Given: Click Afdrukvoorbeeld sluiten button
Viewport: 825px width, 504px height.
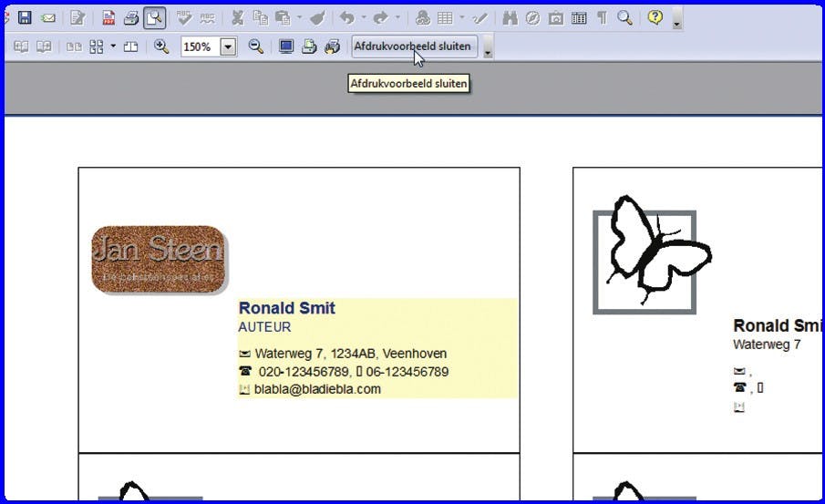Looking at the screenshot, I should tap(414, 46).
